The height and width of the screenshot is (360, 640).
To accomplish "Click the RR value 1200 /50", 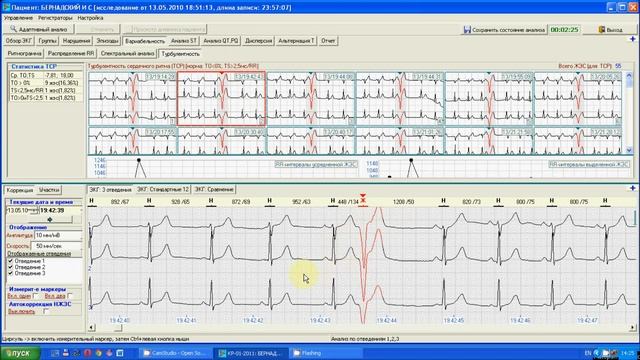I will (403, 202).
